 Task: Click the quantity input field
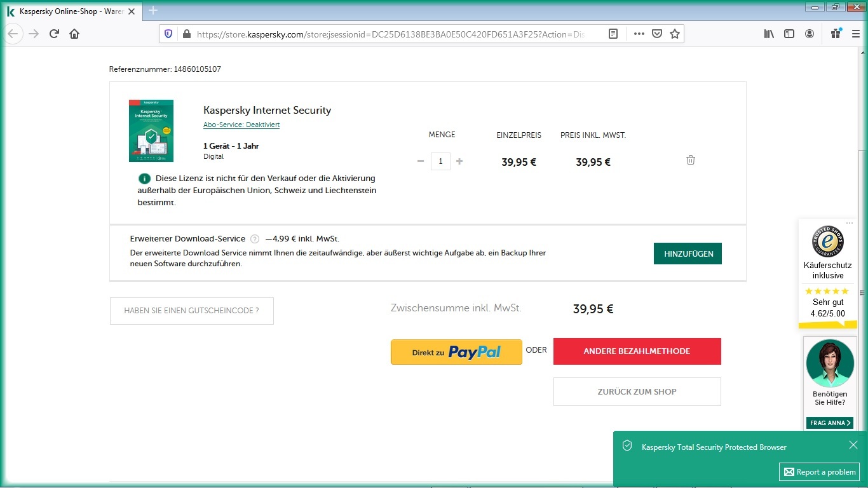(440, 161)
